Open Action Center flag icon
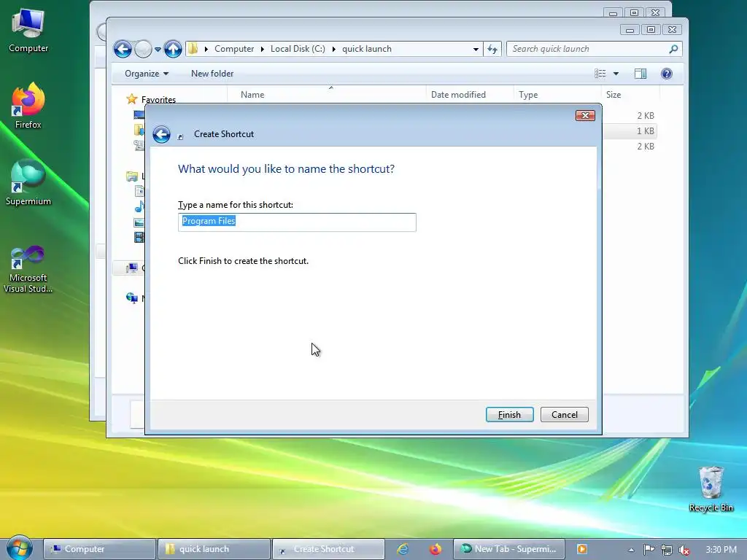Image resolution: width=747 pixels, height=560 pixels. pos(649,550)
